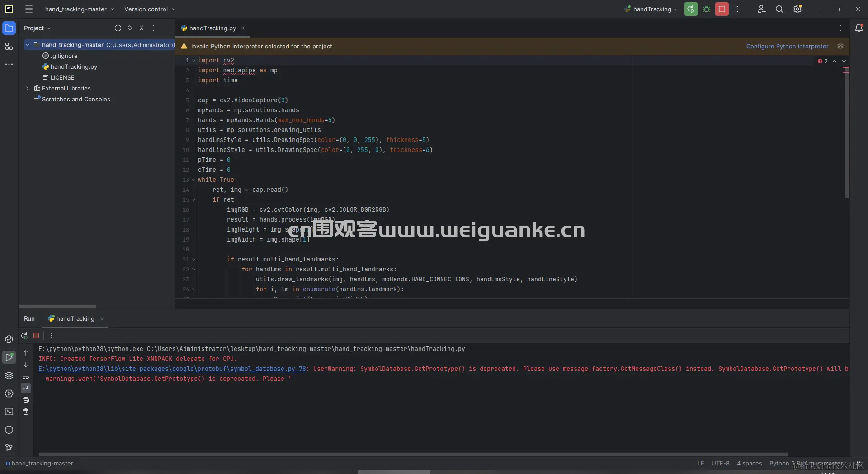Viewport: 868px width, 474px height.
Task: Click the Python 3.8 interpreter status widget
Action: point(807,463)
